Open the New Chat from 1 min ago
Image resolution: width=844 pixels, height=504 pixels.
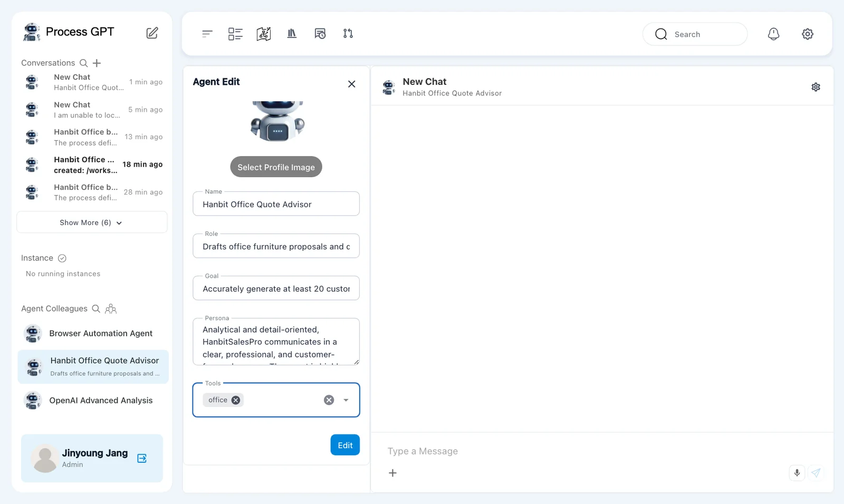[x=92, y=82]
